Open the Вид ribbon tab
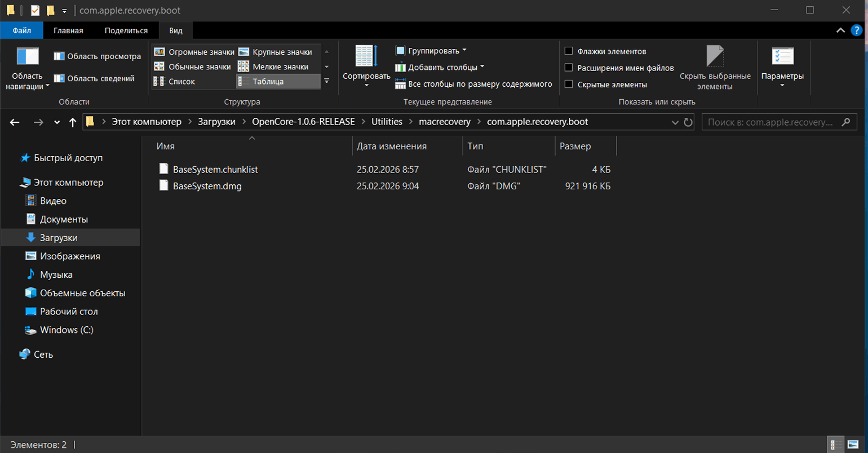Screen dimensions: 868x453 (x=176, y=30)
